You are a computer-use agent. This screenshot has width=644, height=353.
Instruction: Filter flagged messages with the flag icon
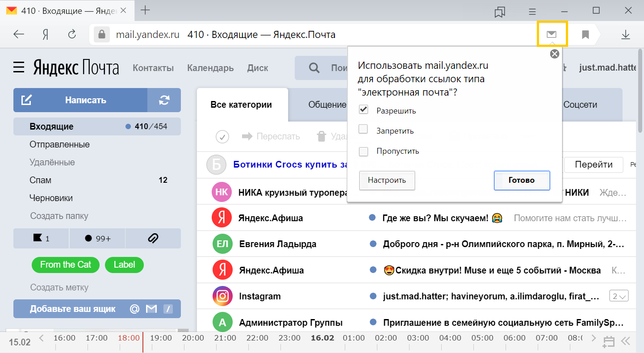(x=42, y=238)
